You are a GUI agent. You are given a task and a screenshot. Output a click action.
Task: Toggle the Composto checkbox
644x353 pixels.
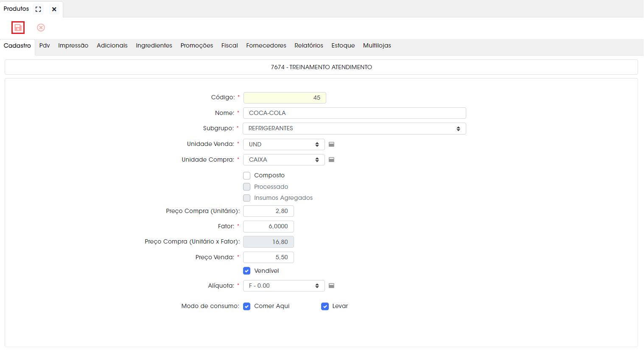246,176
